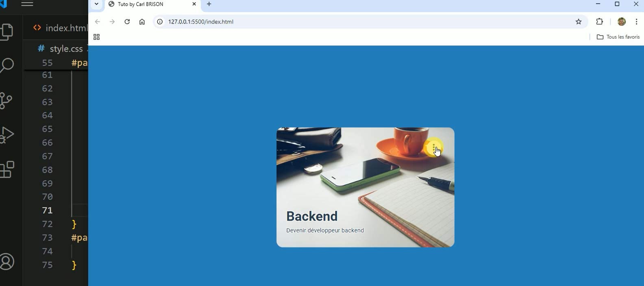
Task: Go to browser home page
Action: (x=142, y=22)
